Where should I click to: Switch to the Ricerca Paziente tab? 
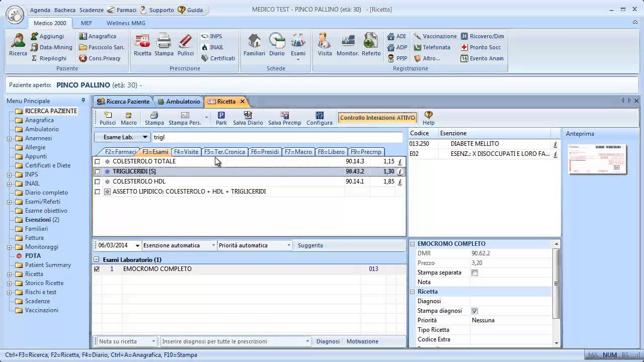123,102
